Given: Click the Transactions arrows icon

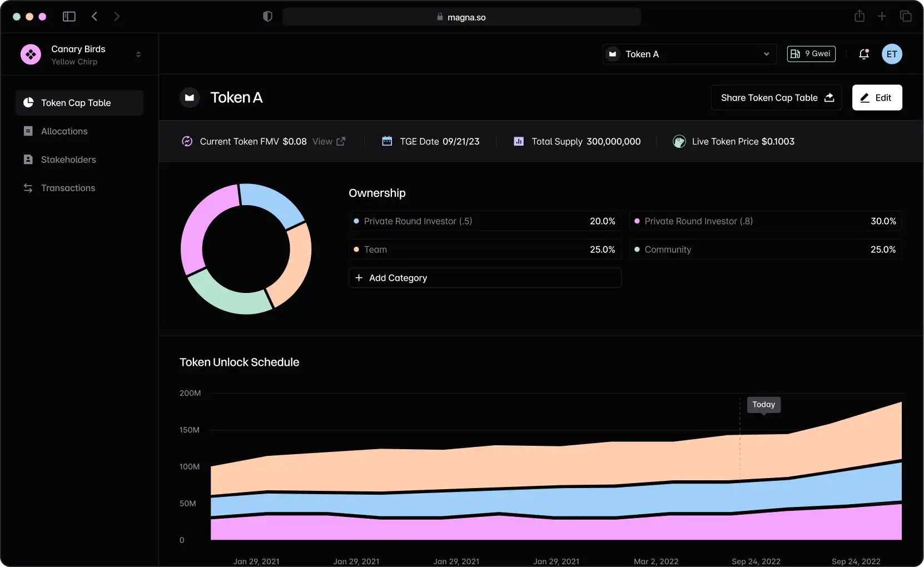Looking at the screenshot, I should 28,188.
